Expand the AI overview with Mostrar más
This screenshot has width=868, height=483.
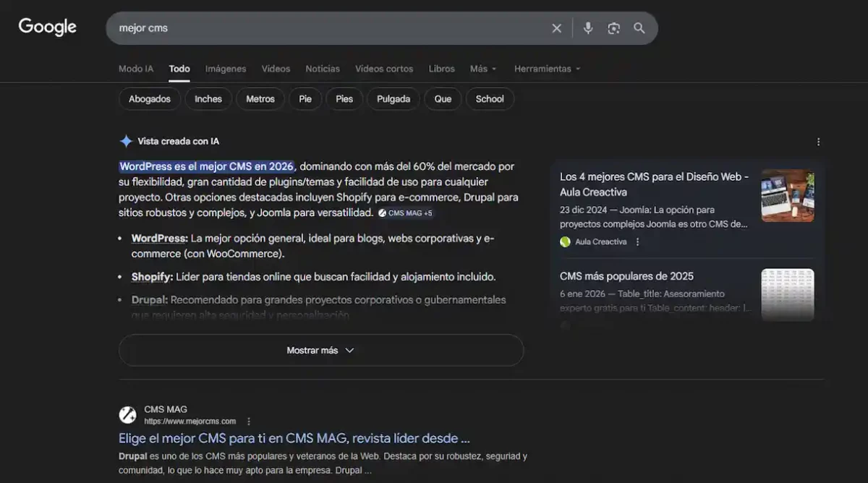(320, 350)
